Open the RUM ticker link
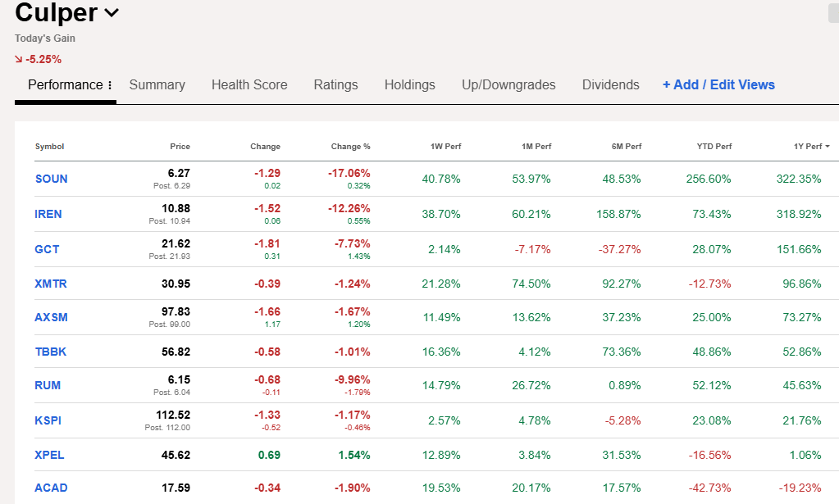Screen dimensions: 839x504 pyautogui.click(x=48, y=385)
